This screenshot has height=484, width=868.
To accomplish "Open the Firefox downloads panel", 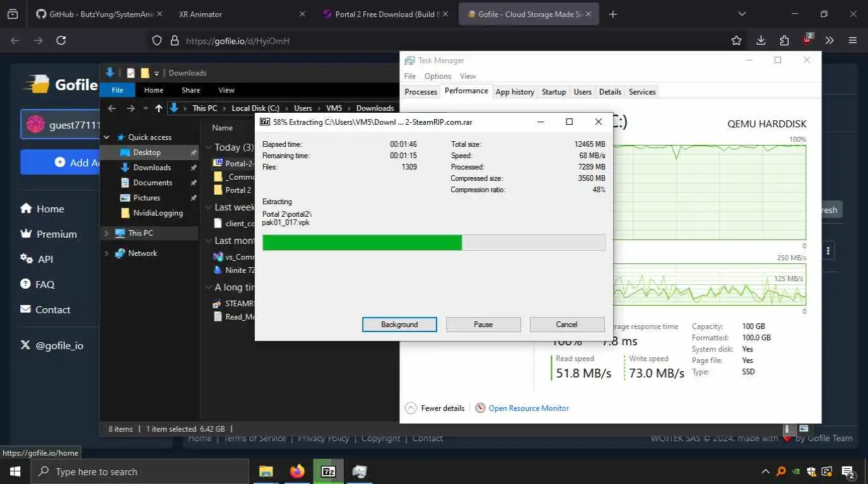I will pyautogui.click(x=761, y=40).
